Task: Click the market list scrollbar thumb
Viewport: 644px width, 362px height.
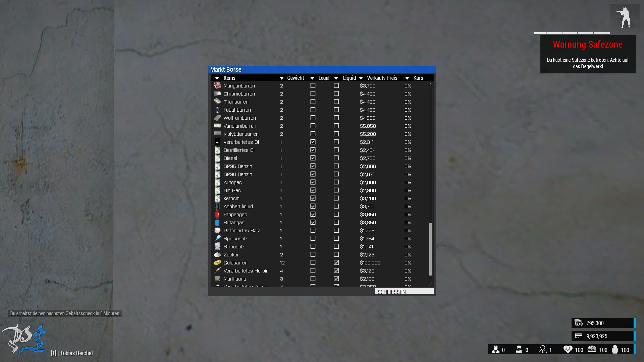Action: coord(431,249)
